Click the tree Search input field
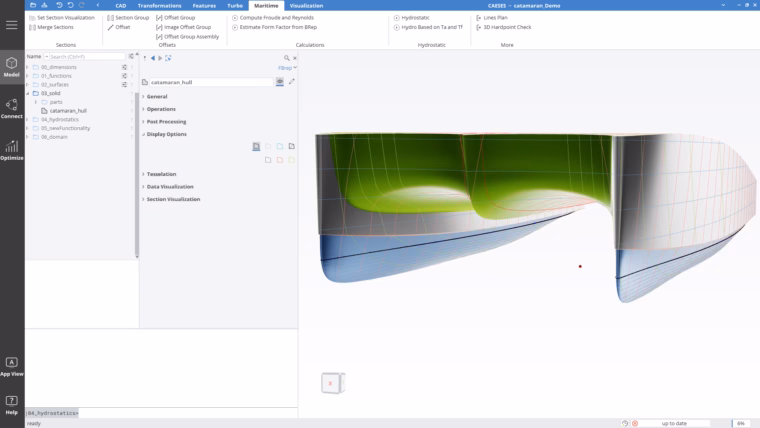This screenshot has height=428, width=760. point(87,57)
